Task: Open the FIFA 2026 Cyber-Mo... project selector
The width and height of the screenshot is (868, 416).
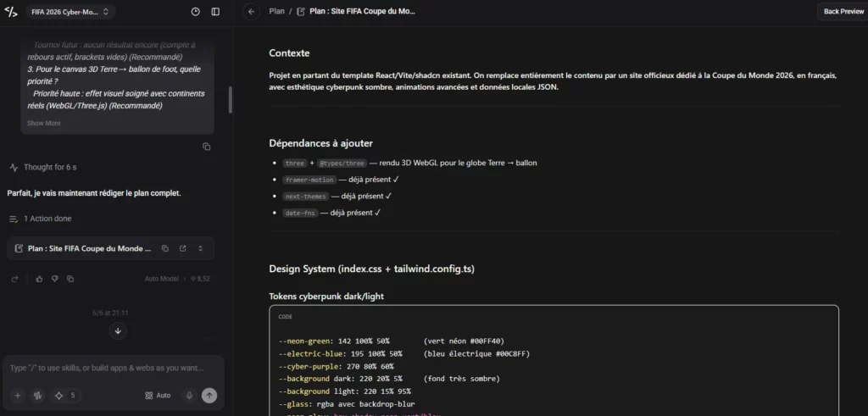Action: (x=70, y=12)
